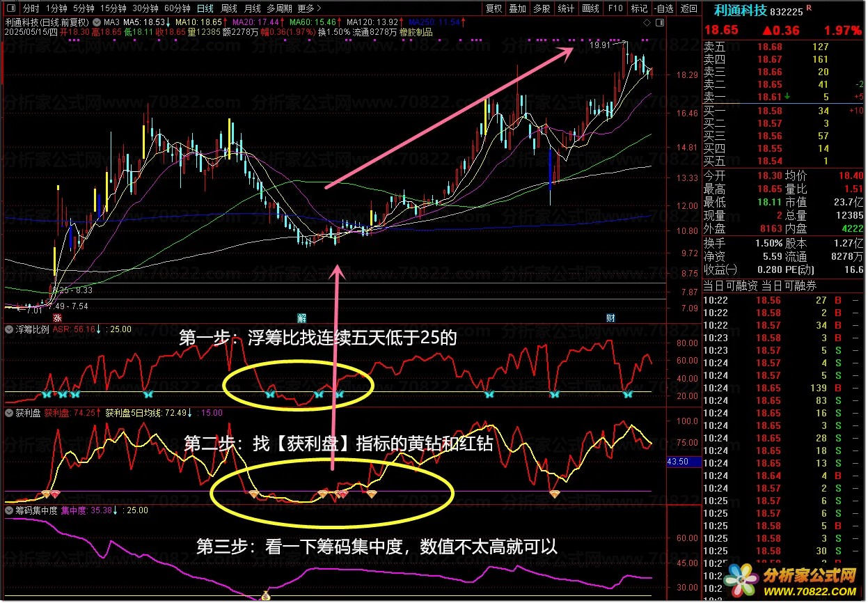This screenshot has height=603, width=868.
Task: Expand the 更多 period options
Action: [309, 9]
